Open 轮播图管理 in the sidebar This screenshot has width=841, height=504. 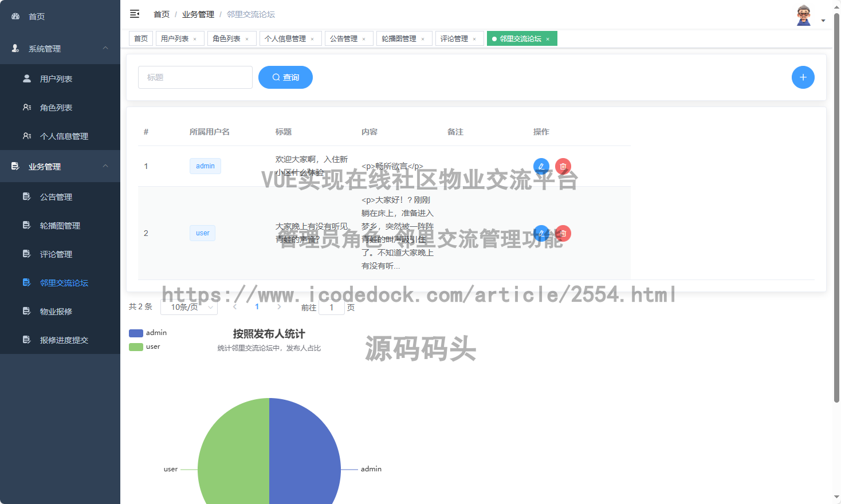(x=60, y=225)
